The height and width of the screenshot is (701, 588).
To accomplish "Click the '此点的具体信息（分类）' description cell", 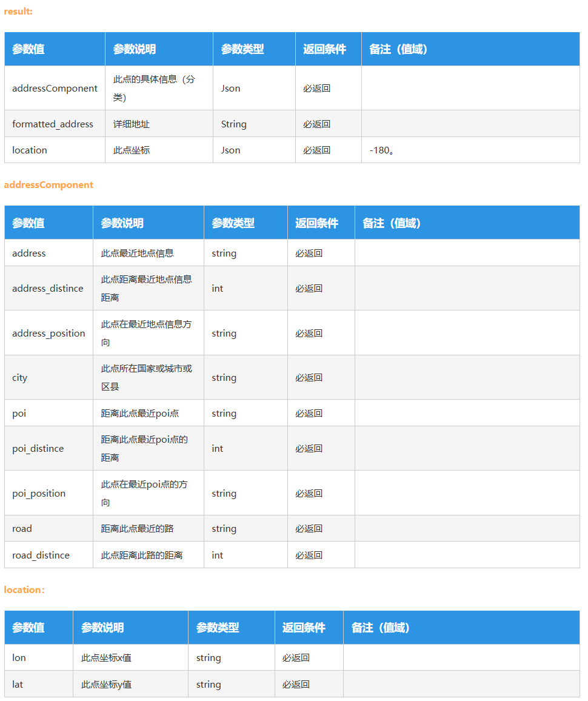I will [159, 88].
